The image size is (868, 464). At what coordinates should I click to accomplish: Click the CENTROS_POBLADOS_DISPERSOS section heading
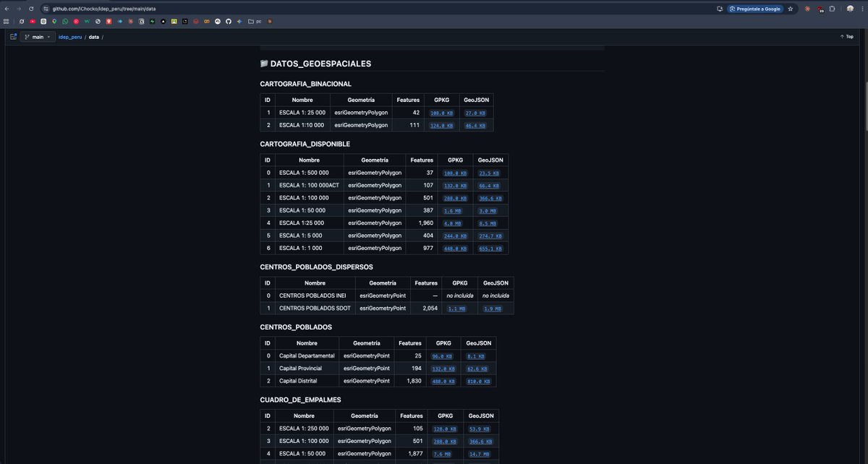pos(316,267)
